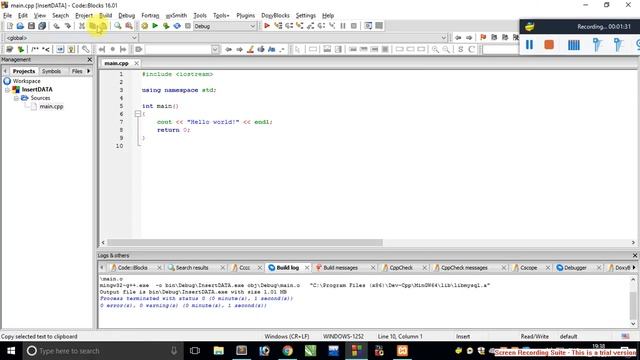Open the Windows Start menu

11,351
